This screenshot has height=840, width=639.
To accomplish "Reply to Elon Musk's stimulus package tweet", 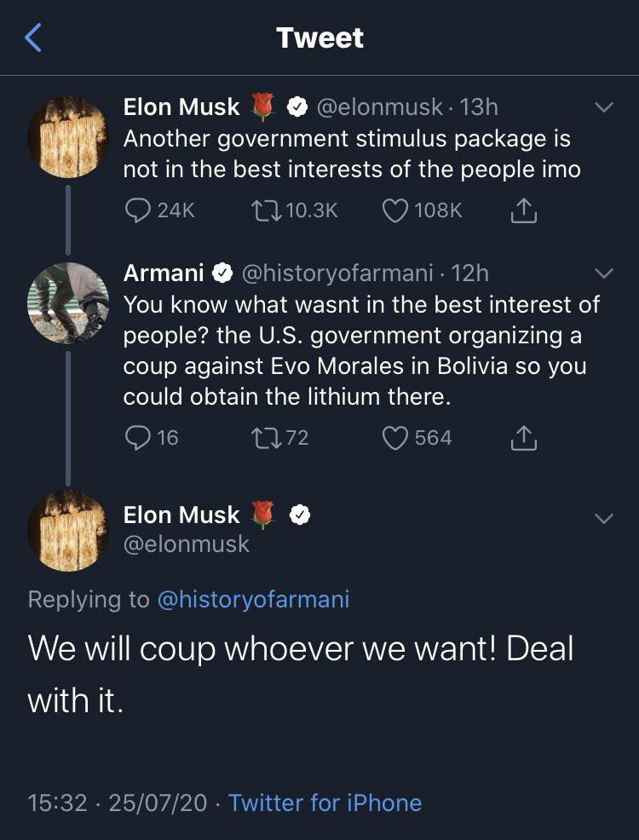I will [x=137, y=210].
